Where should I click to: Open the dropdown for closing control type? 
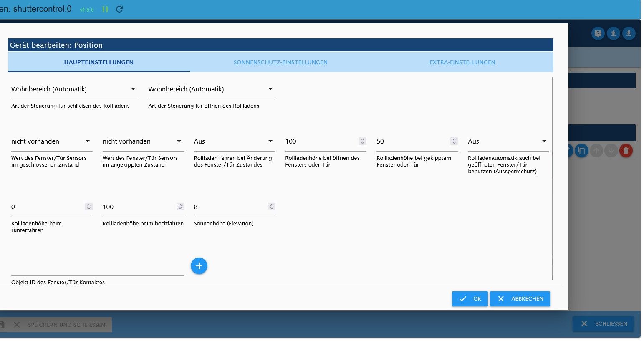click(x=74, y=89)
